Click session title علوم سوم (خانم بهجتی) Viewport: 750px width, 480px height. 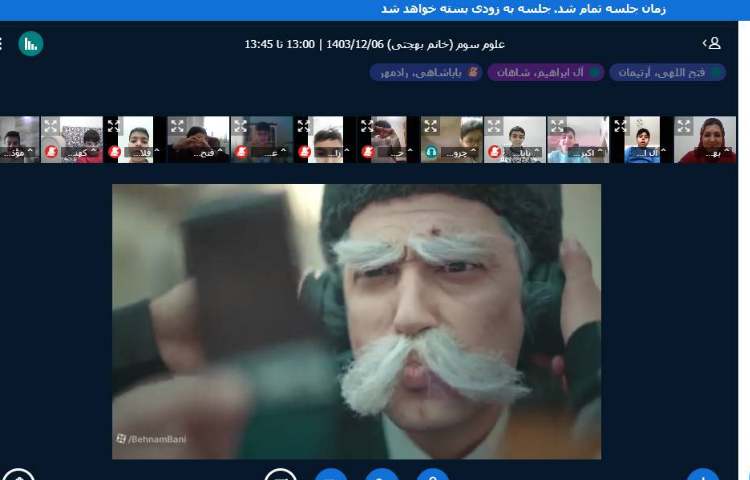click(446, 44)
